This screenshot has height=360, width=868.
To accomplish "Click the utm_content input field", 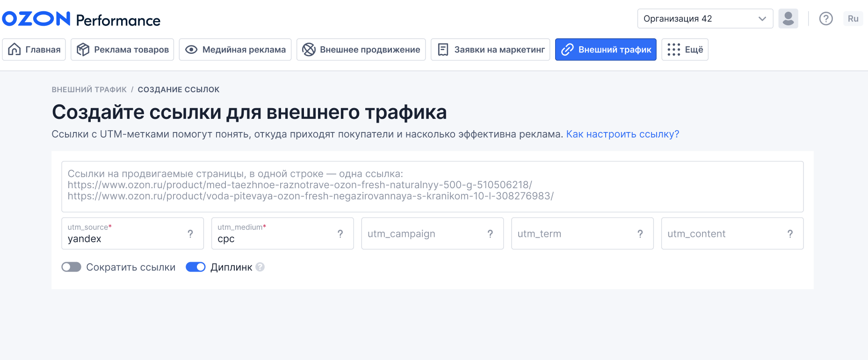I will (732, 234).
